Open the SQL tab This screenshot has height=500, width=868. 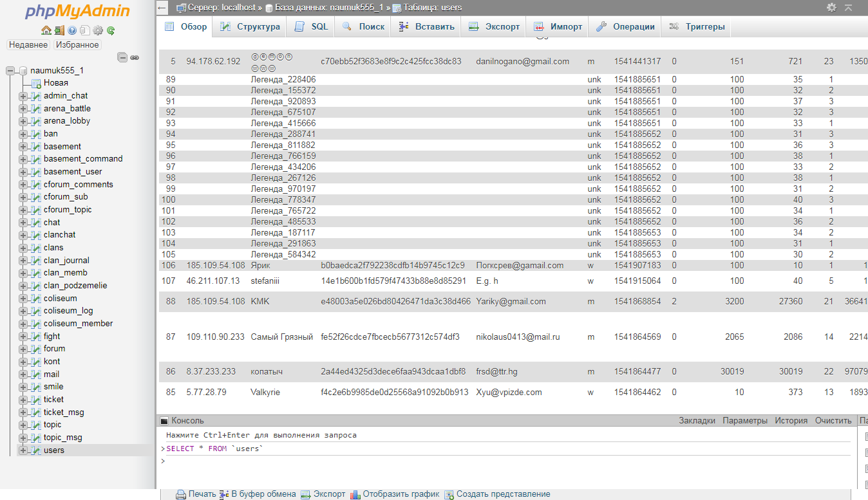click(312, 26)
